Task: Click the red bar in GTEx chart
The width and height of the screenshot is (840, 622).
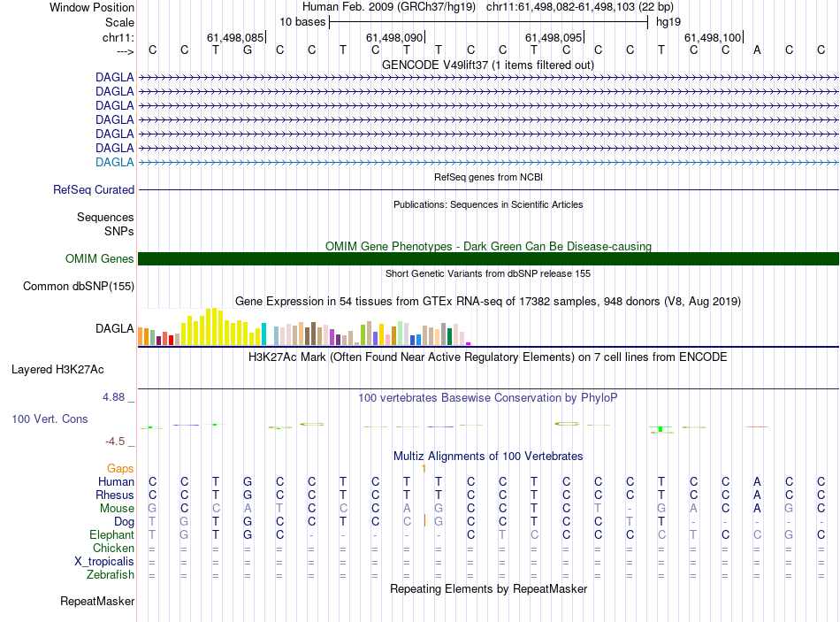Action: (171, 340)
